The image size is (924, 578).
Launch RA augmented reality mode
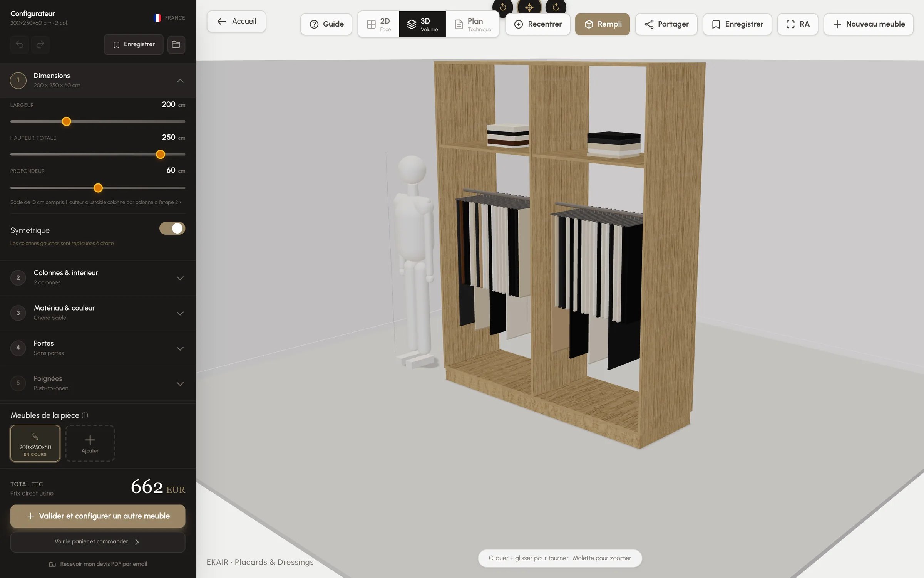coord(798,24)
